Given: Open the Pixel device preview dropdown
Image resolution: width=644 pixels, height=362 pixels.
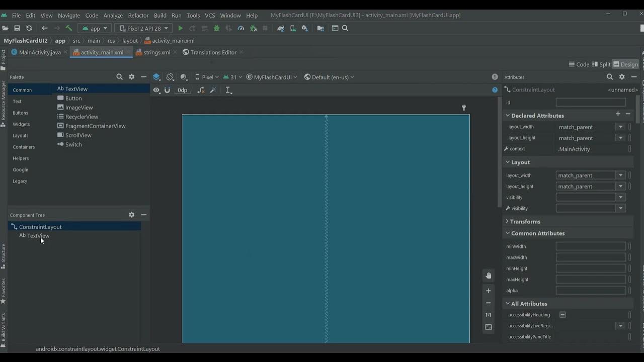Looking at the screenshot, I should 207,77.
